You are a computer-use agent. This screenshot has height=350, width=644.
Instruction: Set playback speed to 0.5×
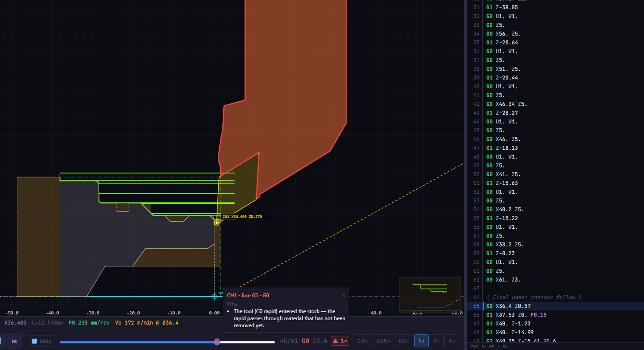(x=404, y=341)
